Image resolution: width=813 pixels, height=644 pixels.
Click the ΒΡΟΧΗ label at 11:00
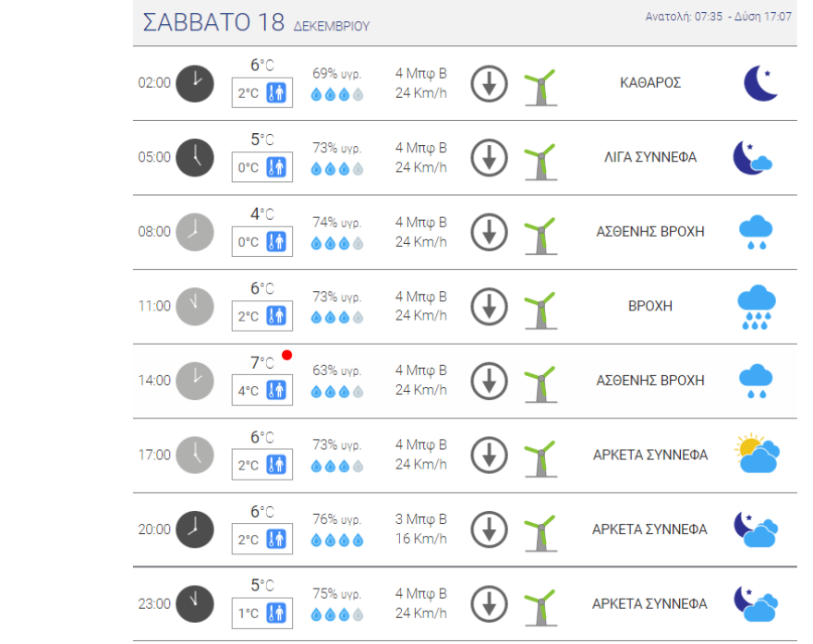650,306
